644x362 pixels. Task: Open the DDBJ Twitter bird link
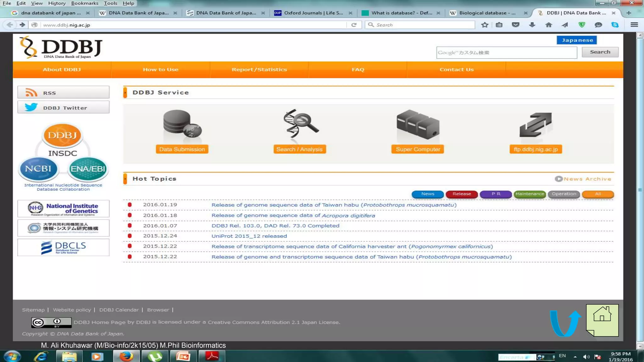click(63, 107)
